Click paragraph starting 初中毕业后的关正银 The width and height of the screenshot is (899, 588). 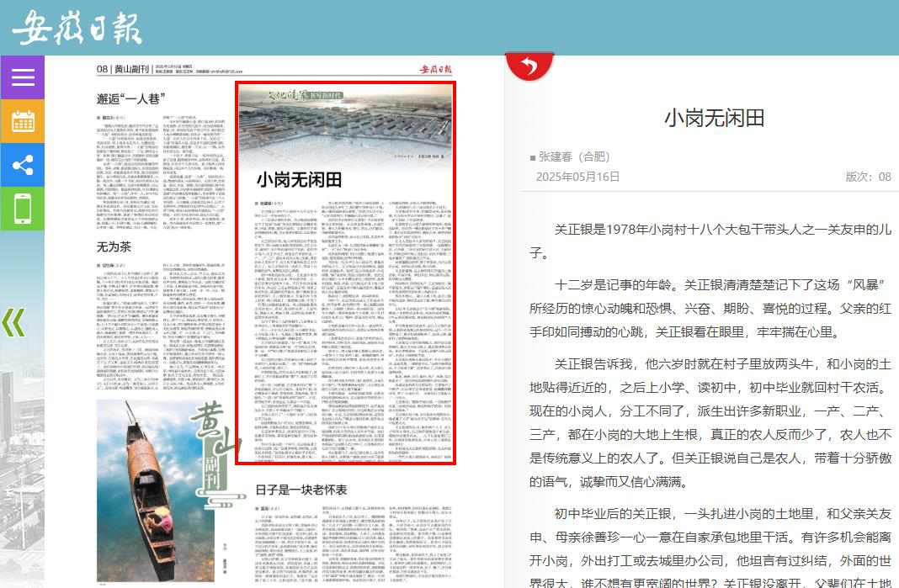pyautogui.click(x=710, y=548)
